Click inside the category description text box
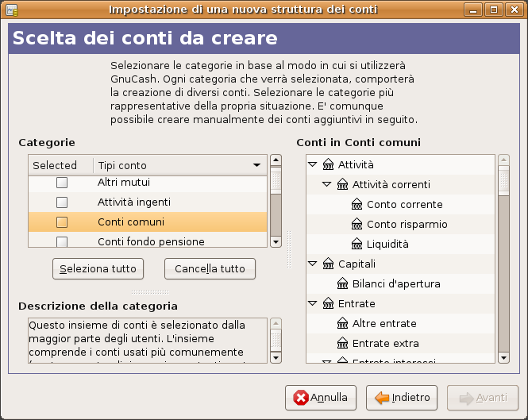528x420 pixels. (x=148, y=341)
